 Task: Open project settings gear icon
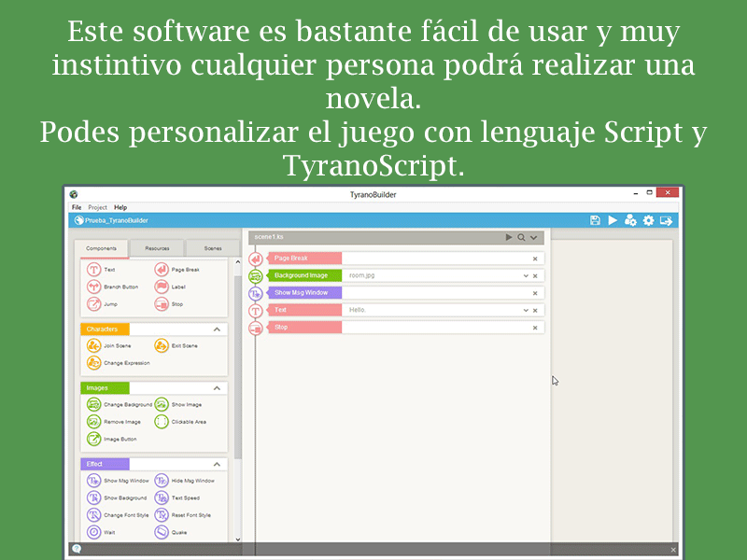(x=648, y=220)
